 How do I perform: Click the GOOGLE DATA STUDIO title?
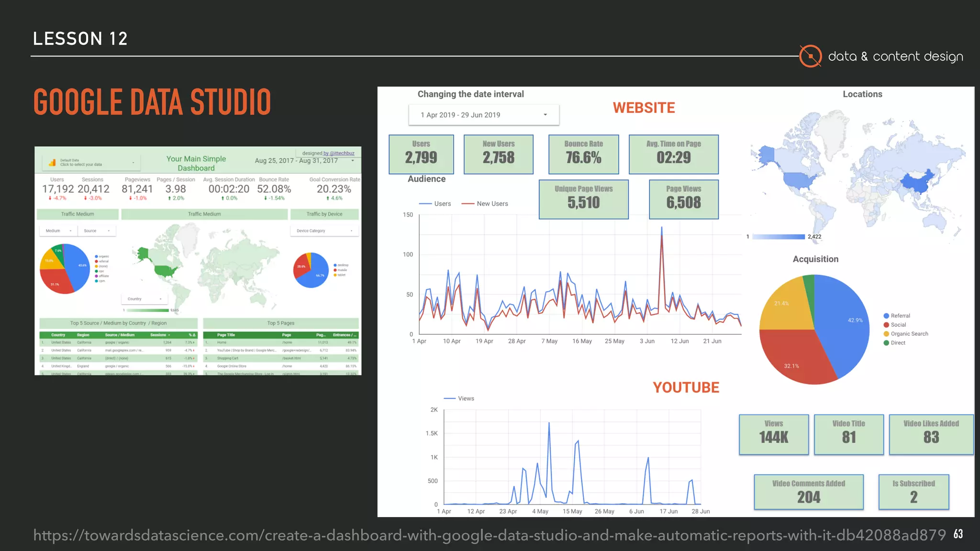tap(152, 102)
